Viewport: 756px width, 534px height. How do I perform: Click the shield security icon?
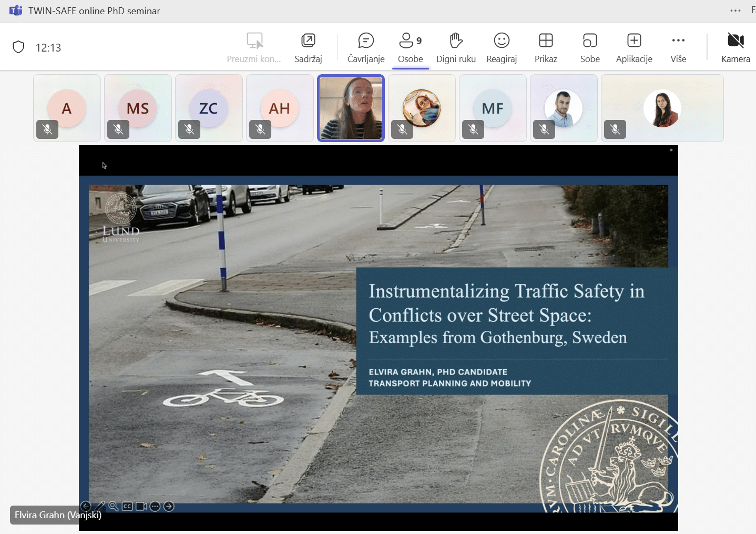pyautogui.click(x=18, y=47)
